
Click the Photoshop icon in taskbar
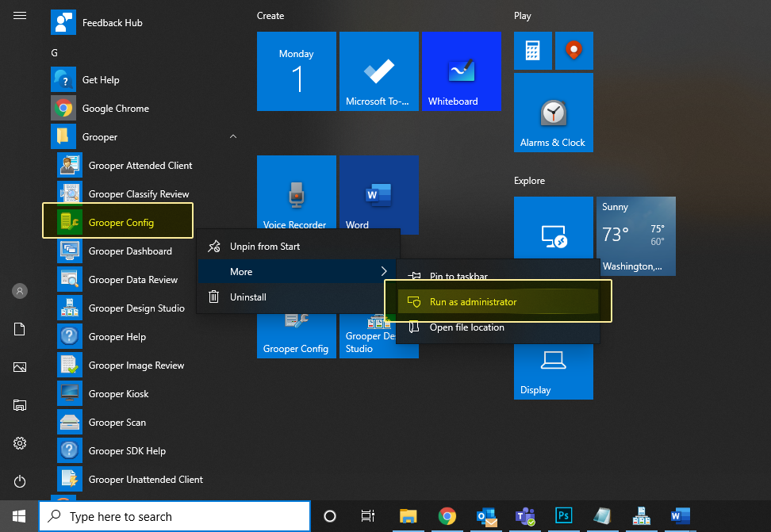coord(564,517)
